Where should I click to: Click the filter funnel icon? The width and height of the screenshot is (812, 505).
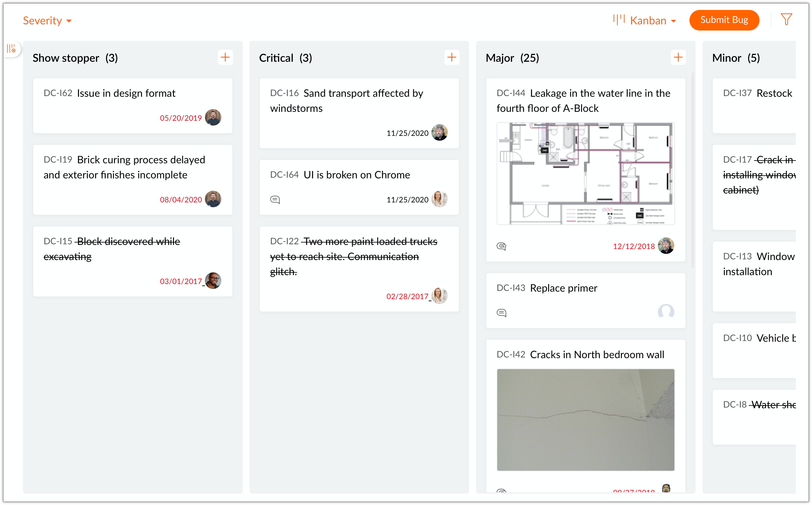pos(786,20)
